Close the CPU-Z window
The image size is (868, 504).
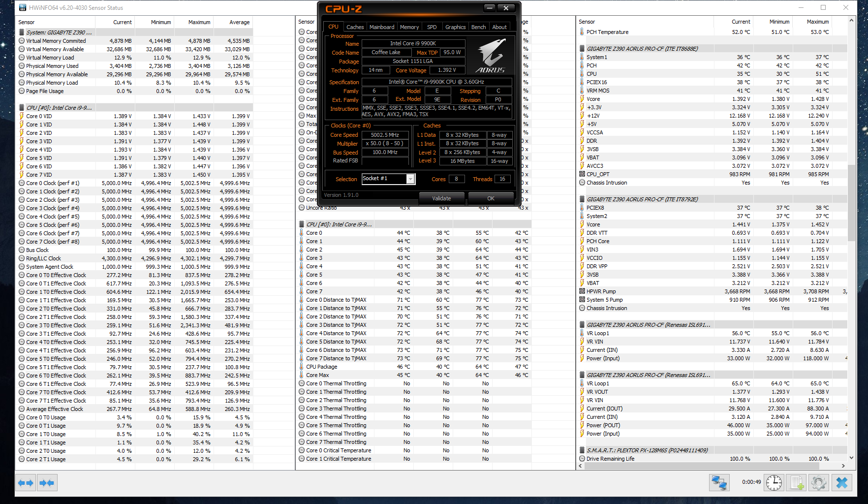click(506, 8)
